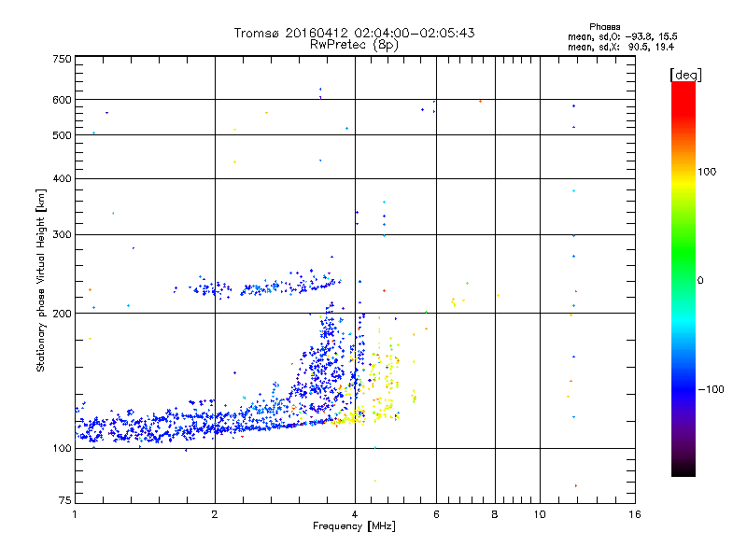Image resolution: width=747 pixels, height=560 pixels.
Task: Click the '75' y-axis tick label
Action: point(65,500)
